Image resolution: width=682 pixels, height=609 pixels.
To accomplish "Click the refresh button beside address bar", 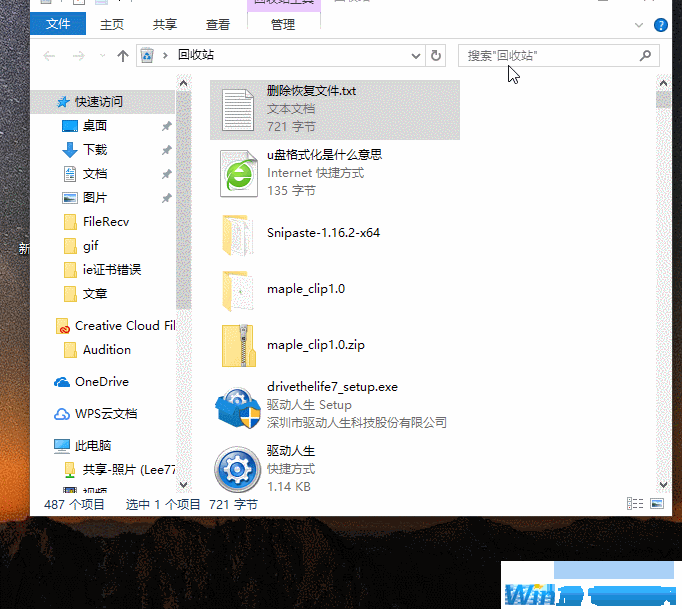I will click(436, 56).
